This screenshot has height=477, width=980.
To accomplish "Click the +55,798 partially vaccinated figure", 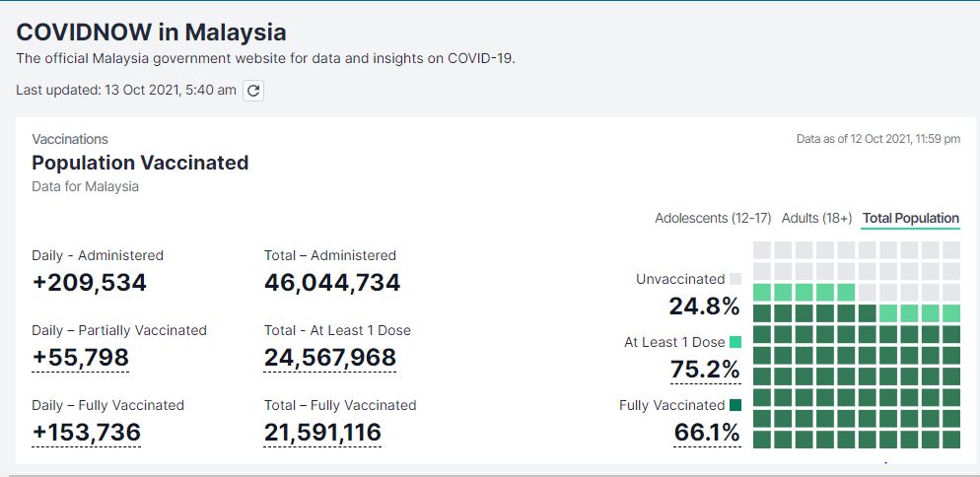I will click(x=81, y=358).
